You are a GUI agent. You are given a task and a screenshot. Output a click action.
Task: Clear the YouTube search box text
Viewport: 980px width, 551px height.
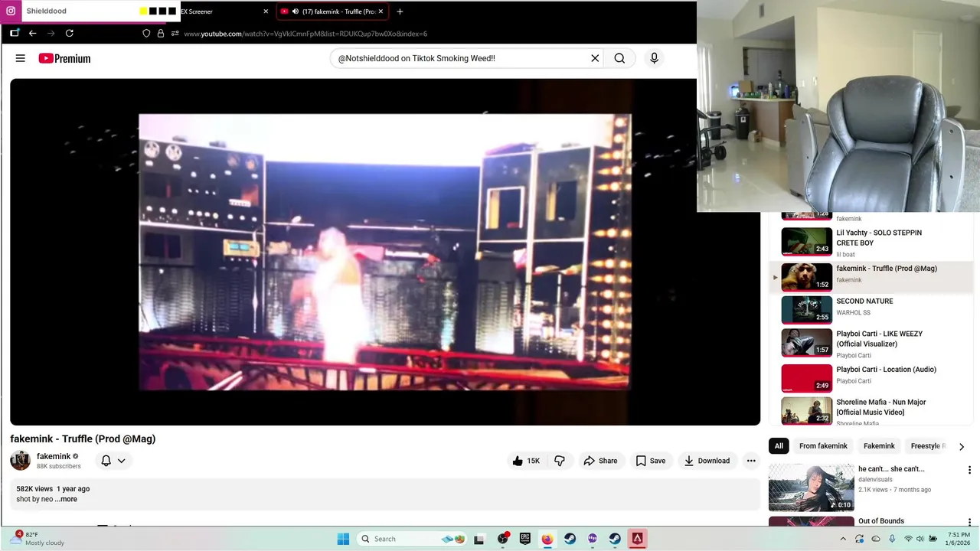click(x=595, y=58)
